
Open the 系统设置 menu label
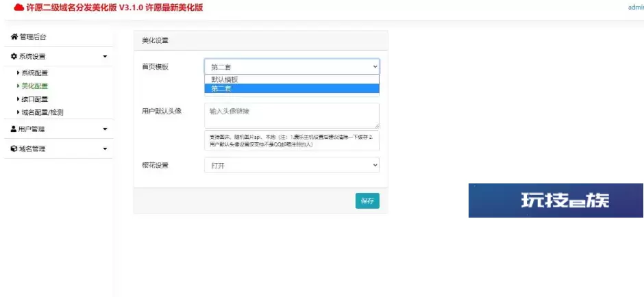click(32, 57)
